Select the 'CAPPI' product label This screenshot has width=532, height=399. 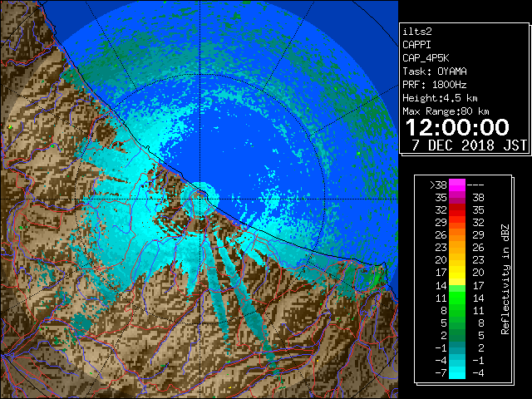[x=416, y=45]
